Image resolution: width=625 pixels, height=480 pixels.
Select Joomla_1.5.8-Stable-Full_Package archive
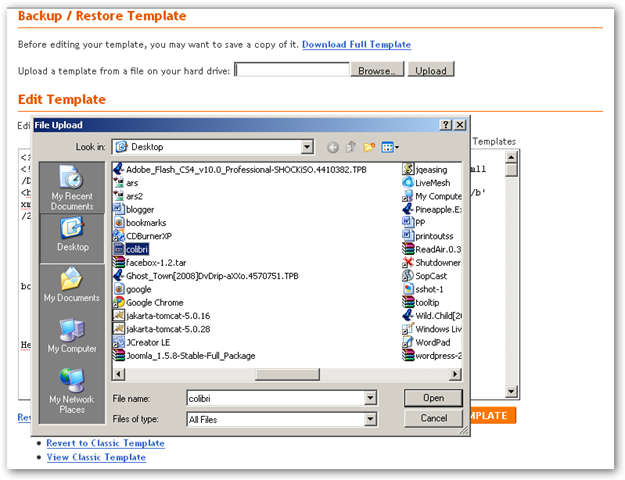184,356
